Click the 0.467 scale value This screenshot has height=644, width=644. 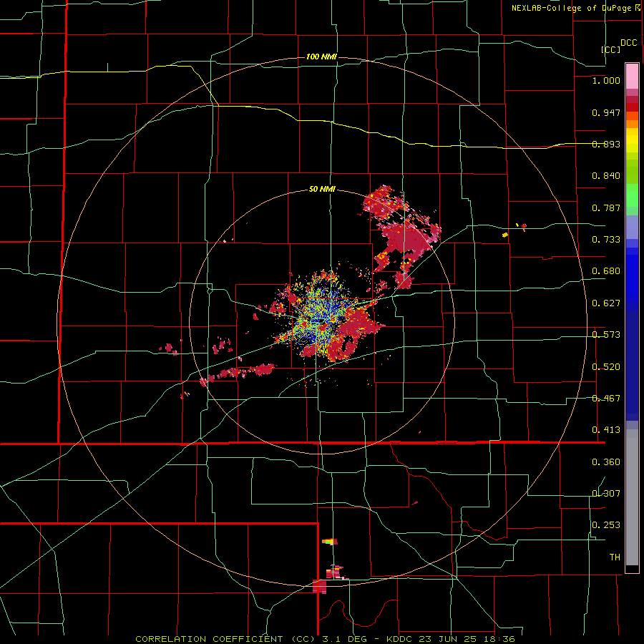coord(606,399)
